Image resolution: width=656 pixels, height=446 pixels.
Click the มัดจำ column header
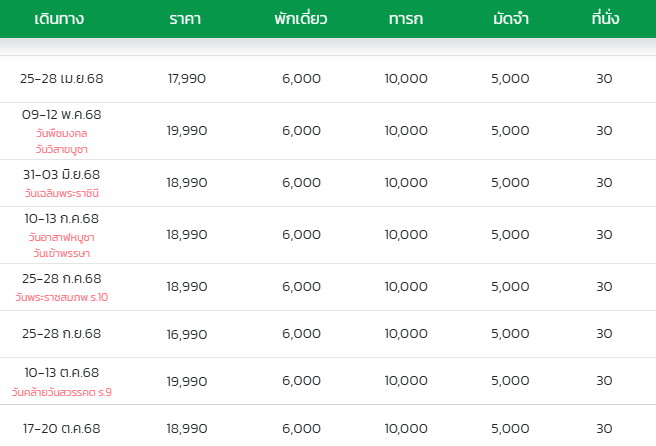510,19
